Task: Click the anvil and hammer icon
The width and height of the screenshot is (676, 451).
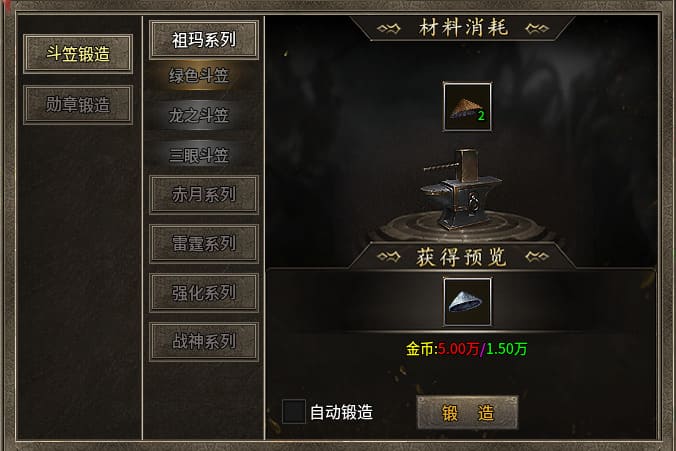Action: click(x=461, y=190)
